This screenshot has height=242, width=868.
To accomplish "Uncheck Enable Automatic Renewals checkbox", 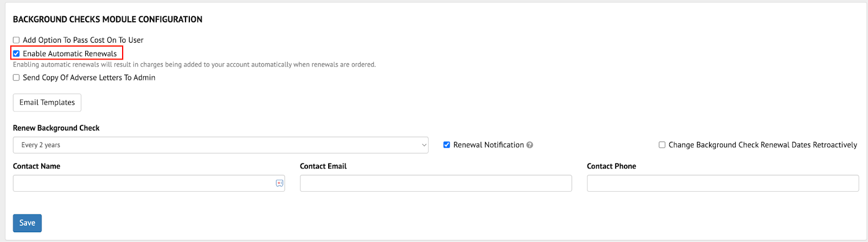I will click(x=16, y=54).
